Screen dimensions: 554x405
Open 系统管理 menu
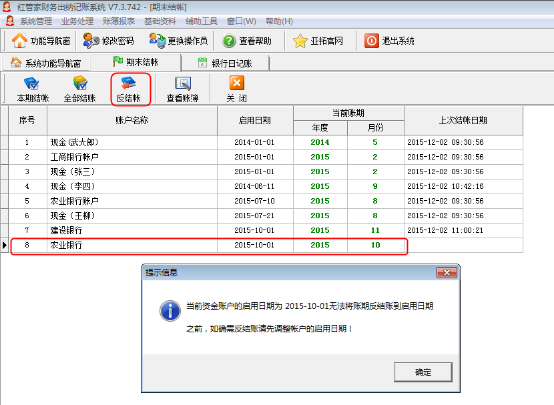(36, 21)
